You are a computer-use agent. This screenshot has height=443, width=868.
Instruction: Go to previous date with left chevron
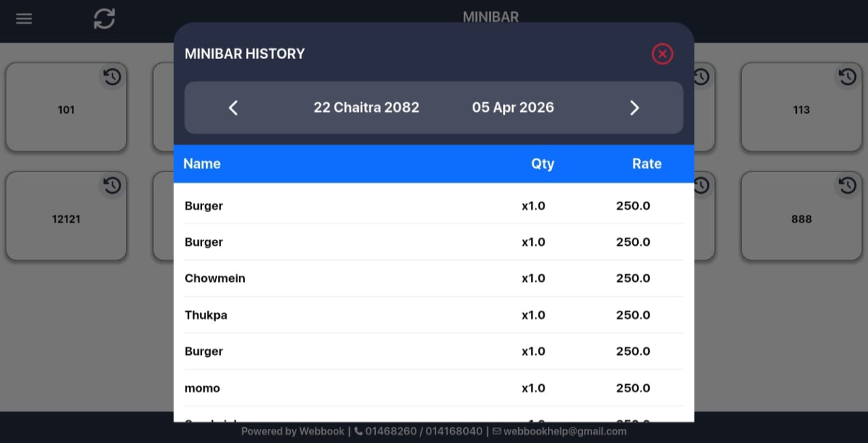pyautogui.click(x=233, y=108)
